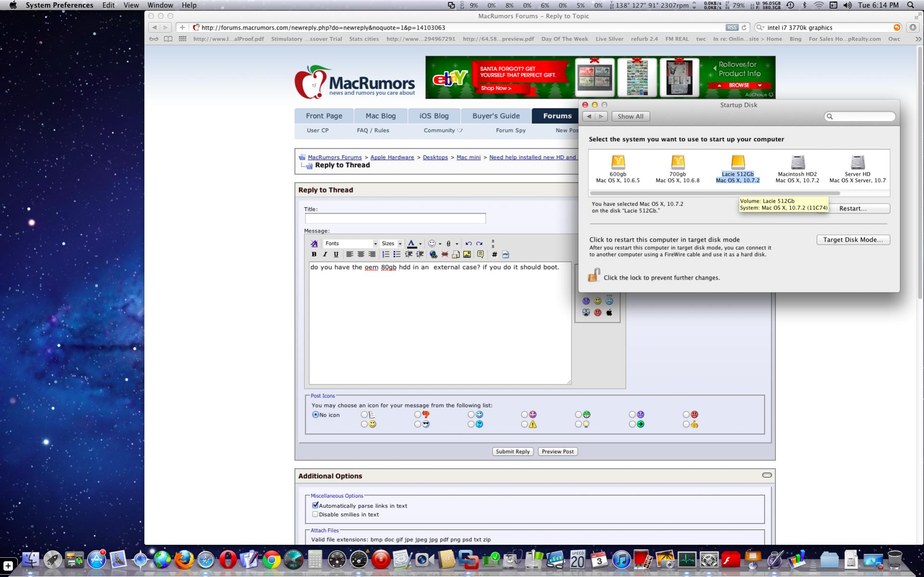Choose the warning triangle post icon radio
Screen dimensions: 924x577
click(x=524, y=424)
